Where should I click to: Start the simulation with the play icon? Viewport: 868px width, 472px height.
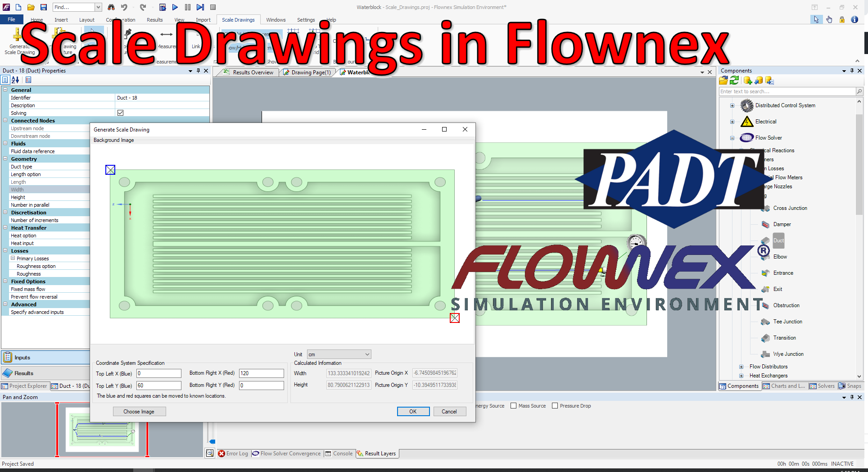(x=175, y=7)
